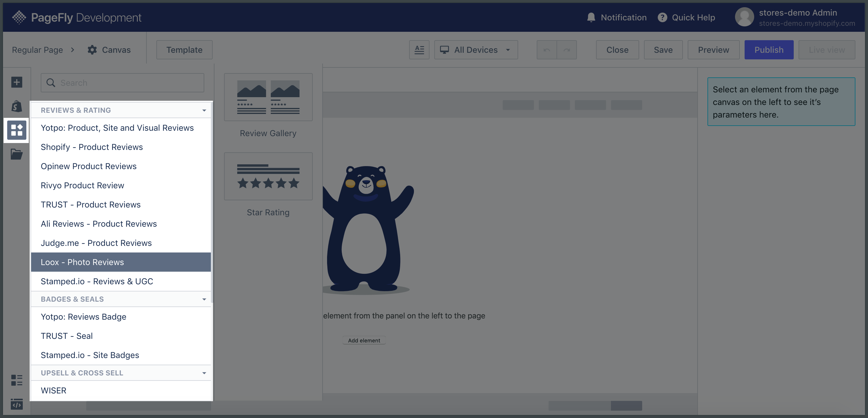
Task: Click the Template button
Action: pos(184,50)
